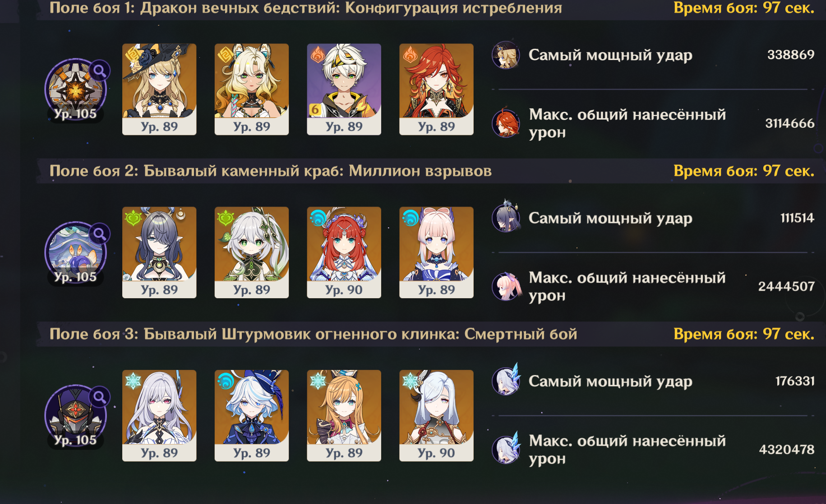Screen dimensions: 826x504
Task: Select the white-haired Pyro character with constellation 6
Action: [x=344, y=89]
